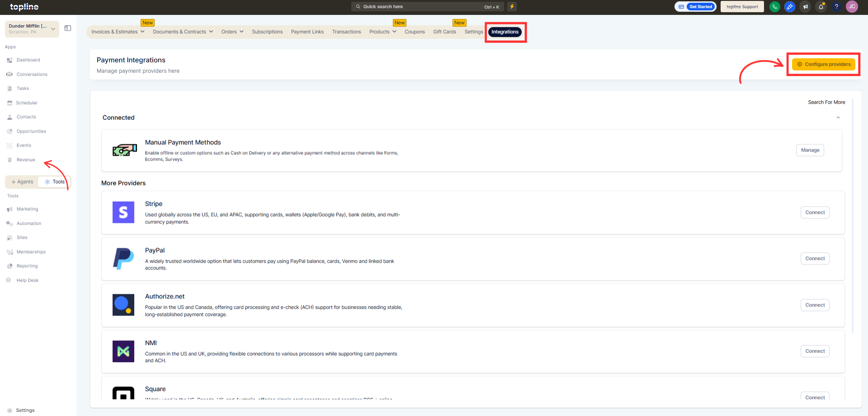Open the Help Desk icon

(x=8, y=280)
